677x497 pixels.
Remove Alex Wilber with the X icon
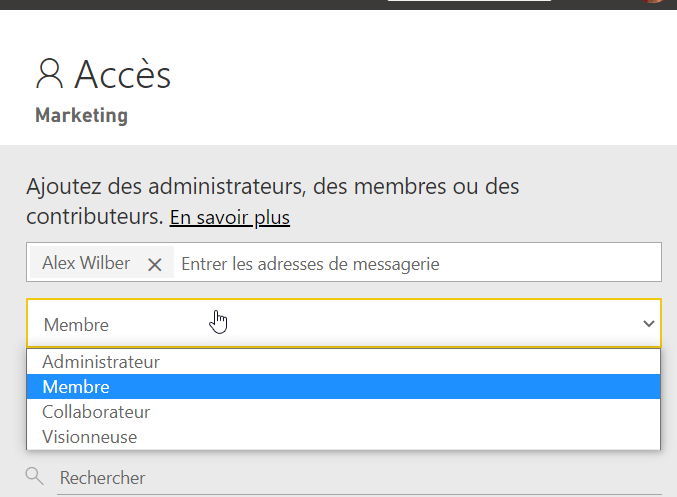click(155, 264)
